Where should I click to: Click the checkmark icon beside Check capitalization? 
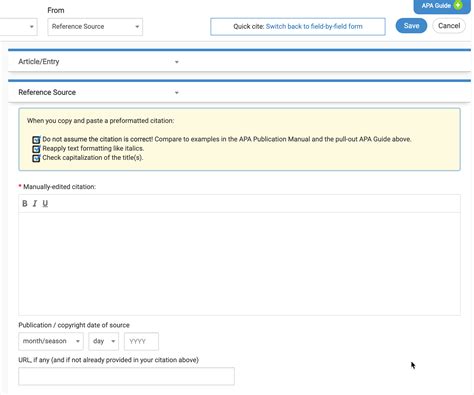tap(36, 158)
